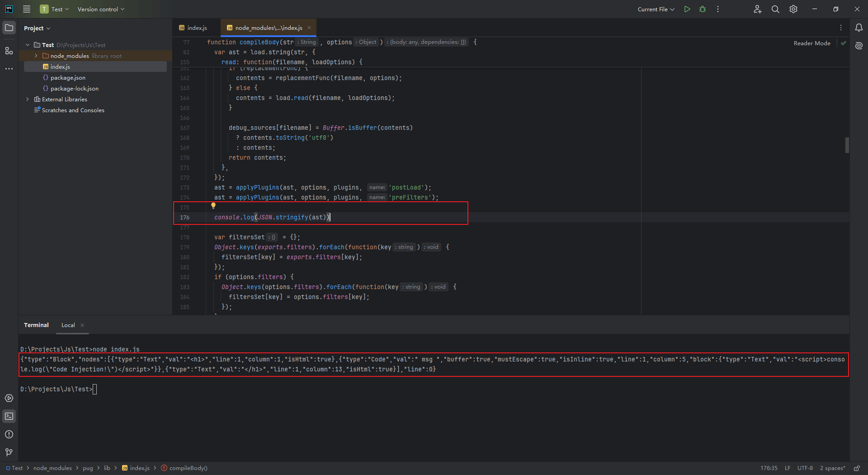Toggle file read-only lock in status bar

[856, 468]
